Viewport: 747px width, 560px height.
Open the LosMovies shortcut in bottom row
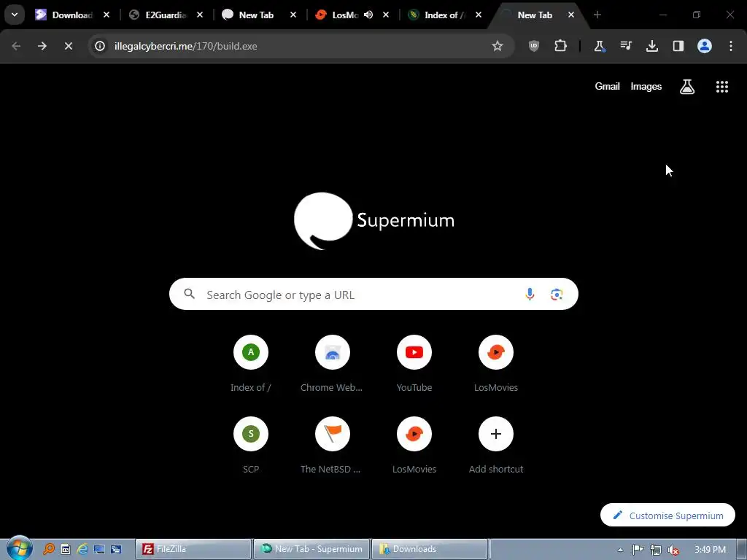pos(414,446)
